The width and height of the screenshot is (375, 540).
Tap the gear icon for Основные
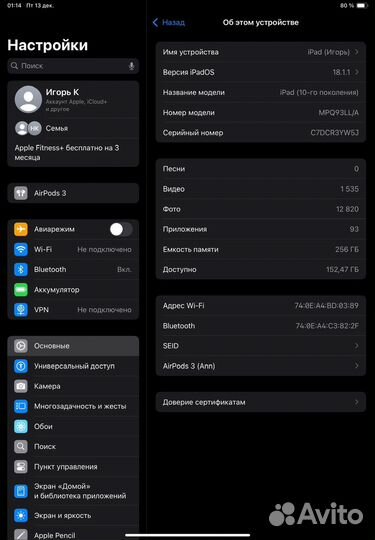pyautogui.click(x=21, y=346)
